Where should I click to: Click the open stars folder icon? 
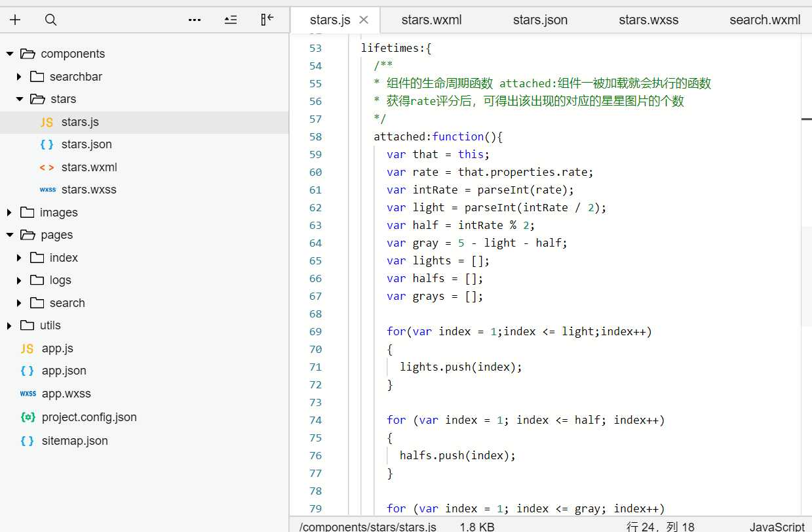tap(37, 99)
